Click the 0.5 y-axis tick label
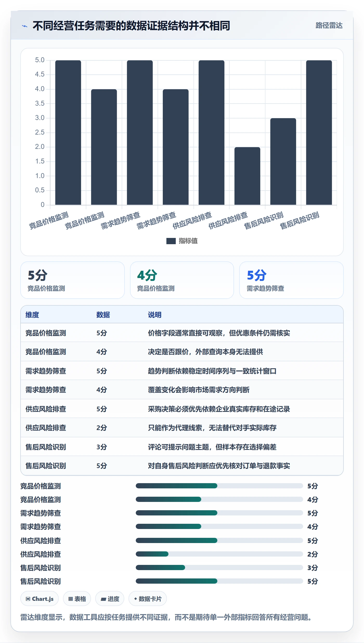The width and height of the screenshot is (364, 643). click(40, 190)
